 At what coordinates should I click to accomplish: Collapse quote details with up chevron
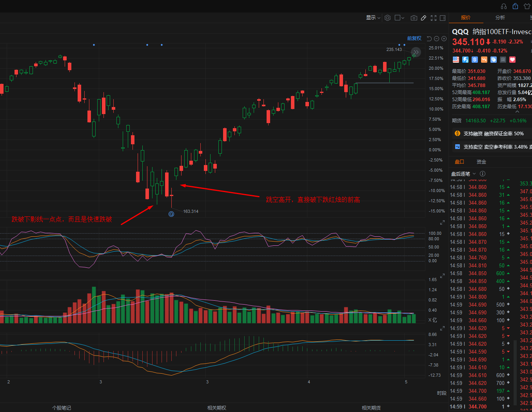coord(517,112)
